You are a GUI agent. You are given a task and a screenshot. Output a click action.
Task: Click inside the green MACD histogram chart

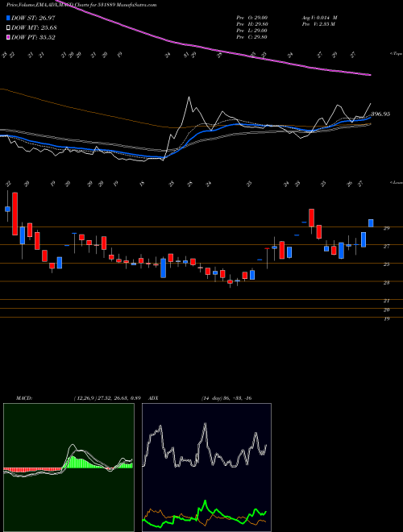[x=69, y=468]
